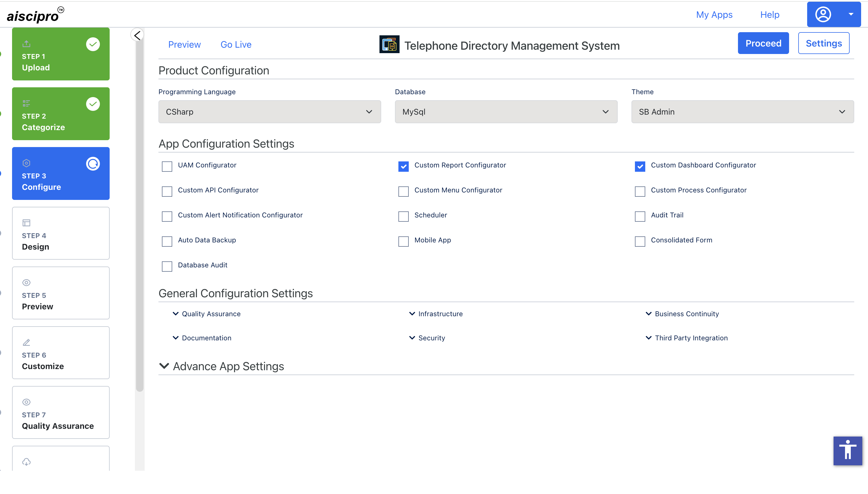The width and height of the screenshot is (868, 494).
Task: Click the Step 6 Customize pencil icon
Action: tap(26, 342)
